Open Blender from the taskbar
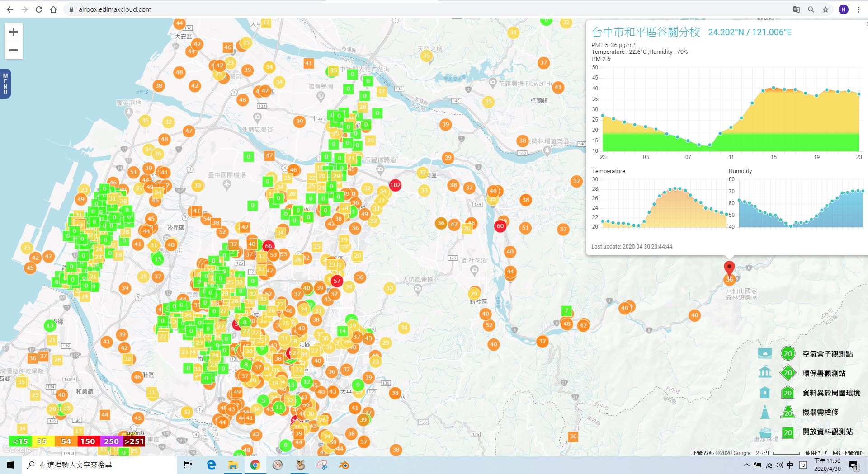 pos(344,465)
